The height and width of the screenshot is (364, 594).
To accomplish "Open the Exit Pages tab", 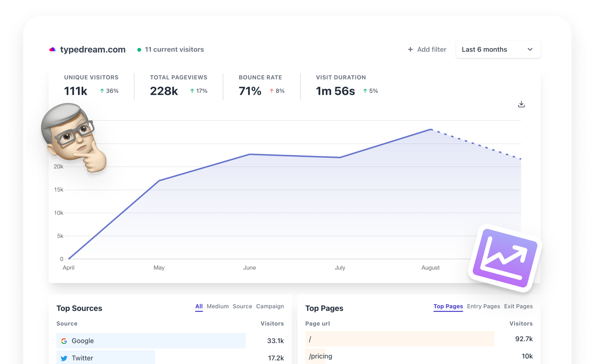I will 518,306.
